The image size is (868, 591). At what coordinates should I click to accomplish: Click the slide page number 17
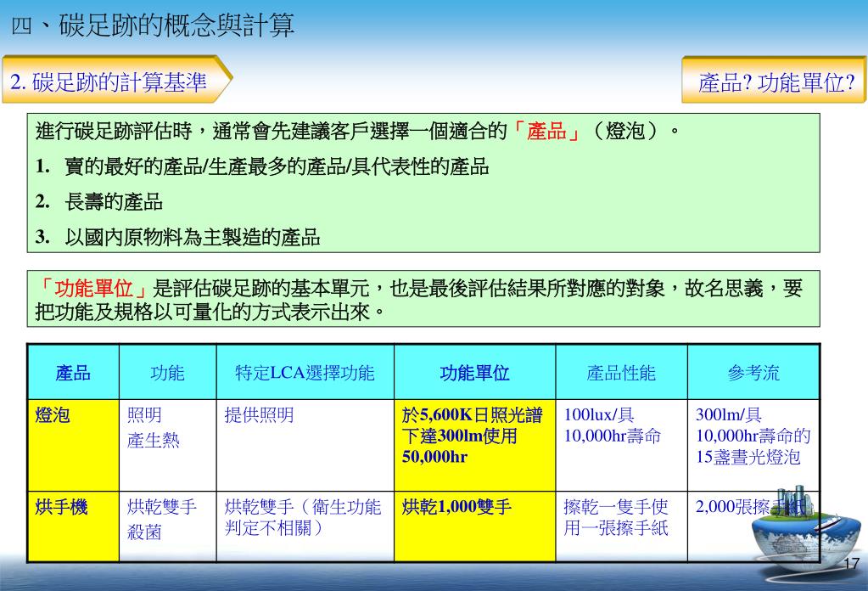point(851,564)
